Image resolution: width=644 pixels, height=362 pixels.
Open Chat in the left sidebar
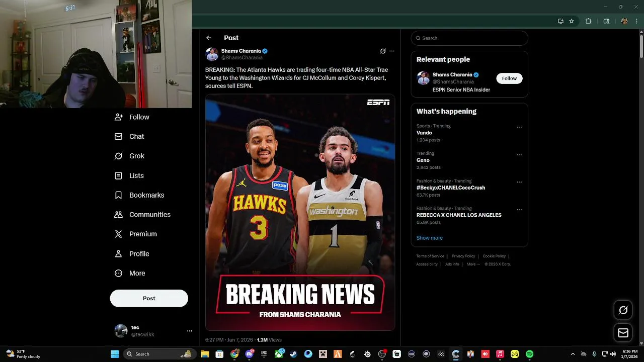(x=129, y=136)
